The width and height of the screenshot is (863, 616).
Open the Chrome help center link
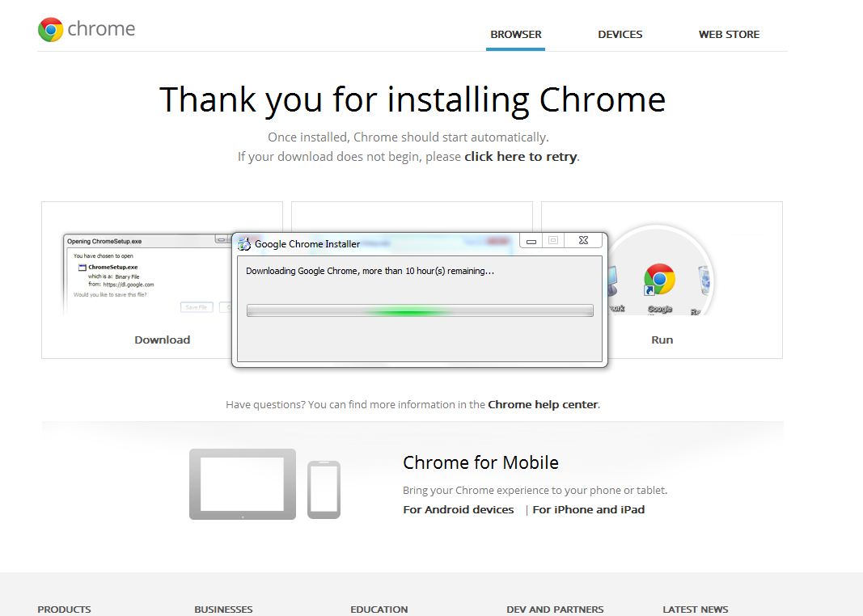[x=543, y=405]
